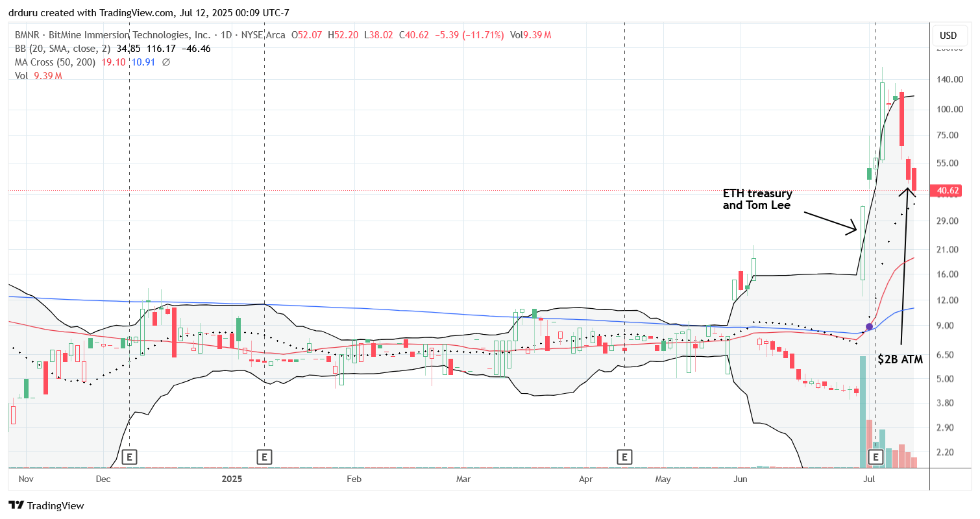The width and height of the screenshot is (980, 519).
Task: Toggle the Vol indicator off
Action: [21, 75]
